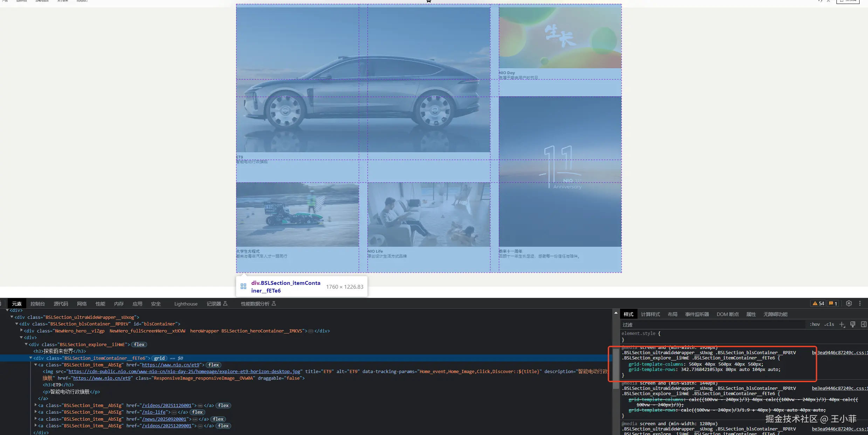The width and height of the screenshot is (868, 435).
Task: Open DevTools settings gear
Action: [x=849, y=303]
